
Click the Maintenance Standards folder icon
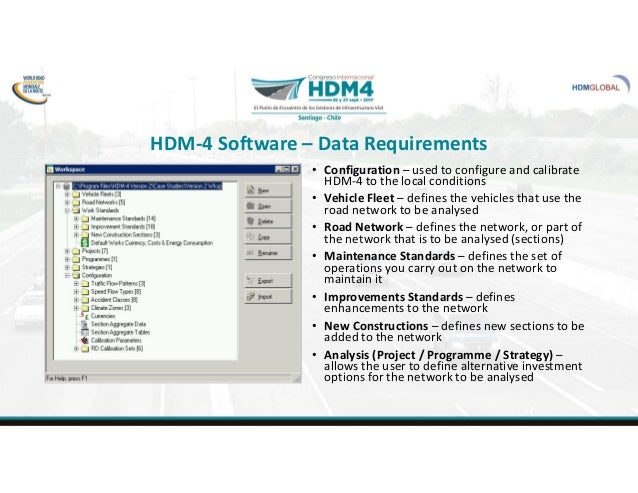[x=85, y=218]
